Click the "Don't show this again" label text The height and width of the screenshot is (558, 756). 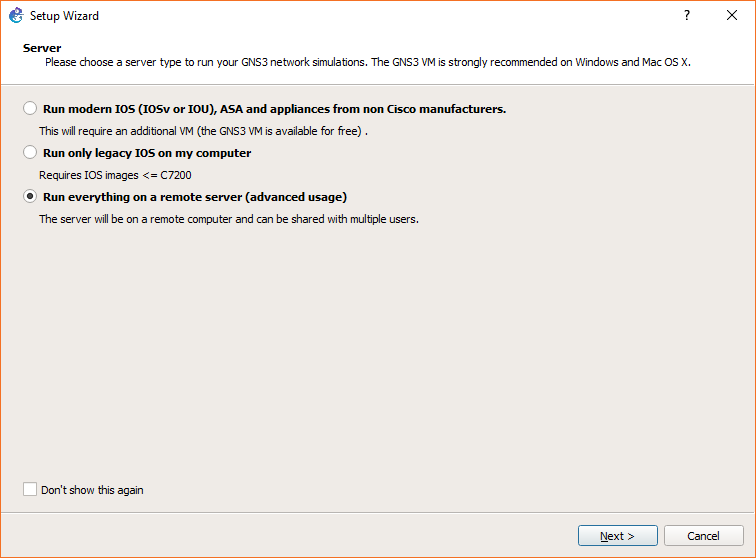[x=92, y=490]
